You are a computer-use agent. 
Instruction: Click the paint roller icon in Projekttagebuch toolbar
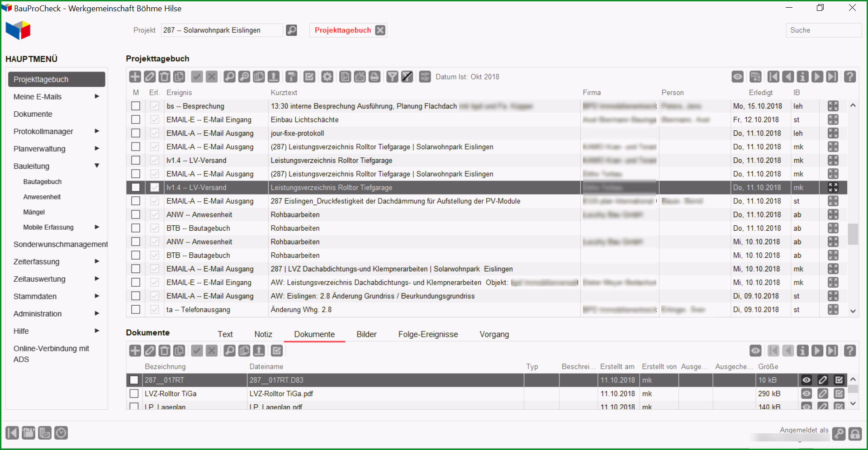tap(292, 76)
